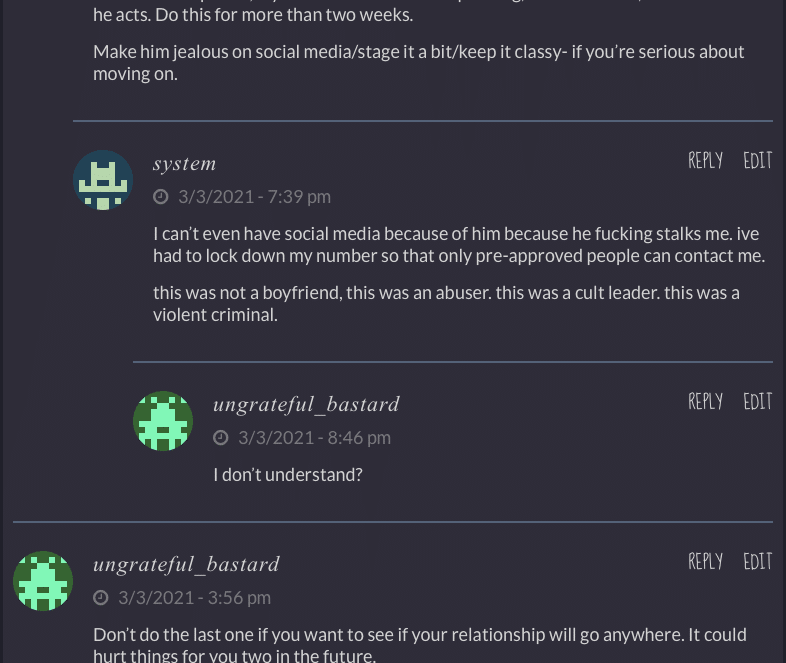This screenshot has height=663, width=786.
Task: Click the system user avatar icon
Action: coord(103,181)
